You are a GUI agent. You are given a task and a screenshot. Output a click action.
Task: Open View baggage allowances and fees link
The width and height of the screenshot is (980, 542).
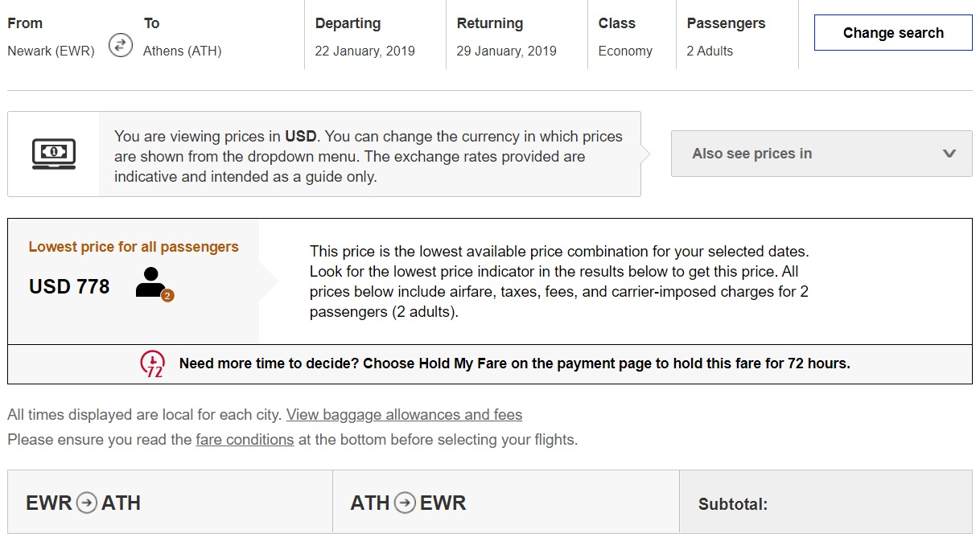pyautogui.click(x=404, y=415)
